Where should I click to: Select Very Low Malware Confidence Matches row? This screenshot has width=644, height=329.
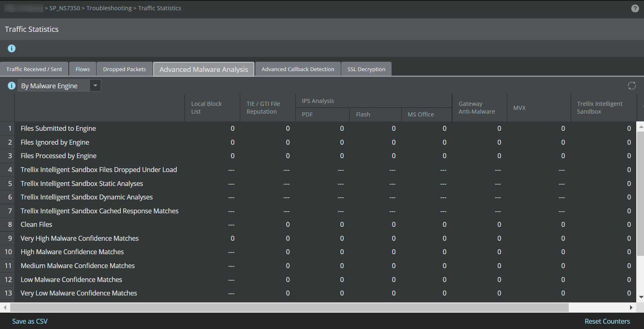(x=318, y=293)
